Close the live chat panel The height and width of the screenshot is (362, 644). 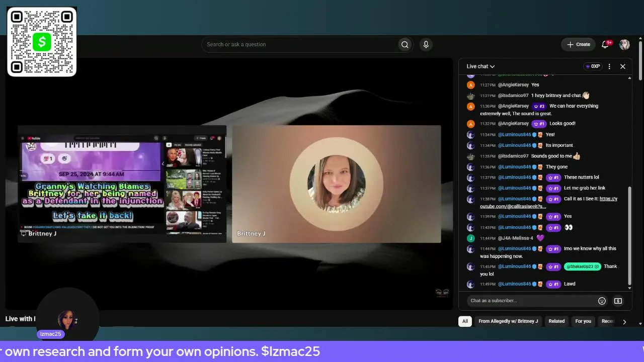pos(622,66)
